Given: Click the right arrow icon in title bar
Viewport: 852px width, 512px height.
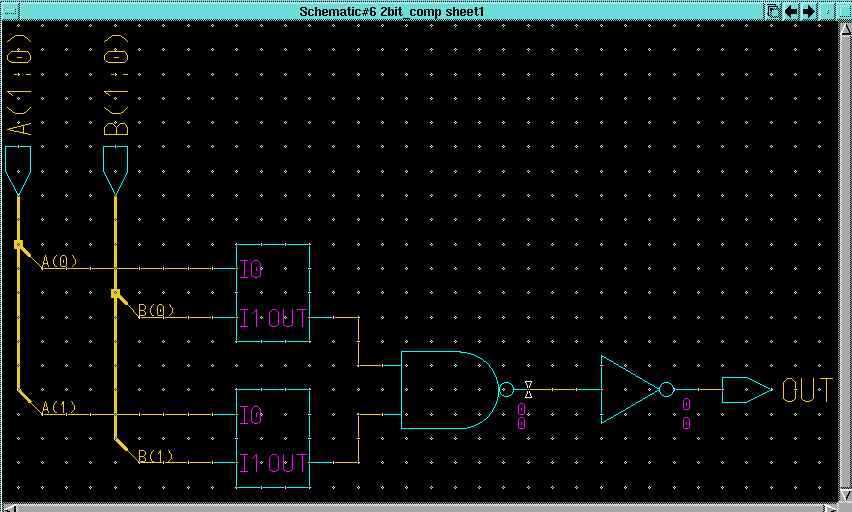Looking at the screenshot, I should tap(809, 11).
